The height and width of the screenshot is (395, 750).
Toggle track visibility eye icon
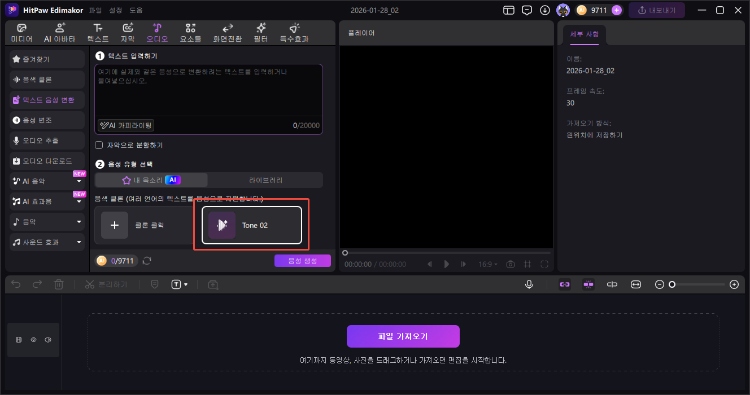(33, 340)
